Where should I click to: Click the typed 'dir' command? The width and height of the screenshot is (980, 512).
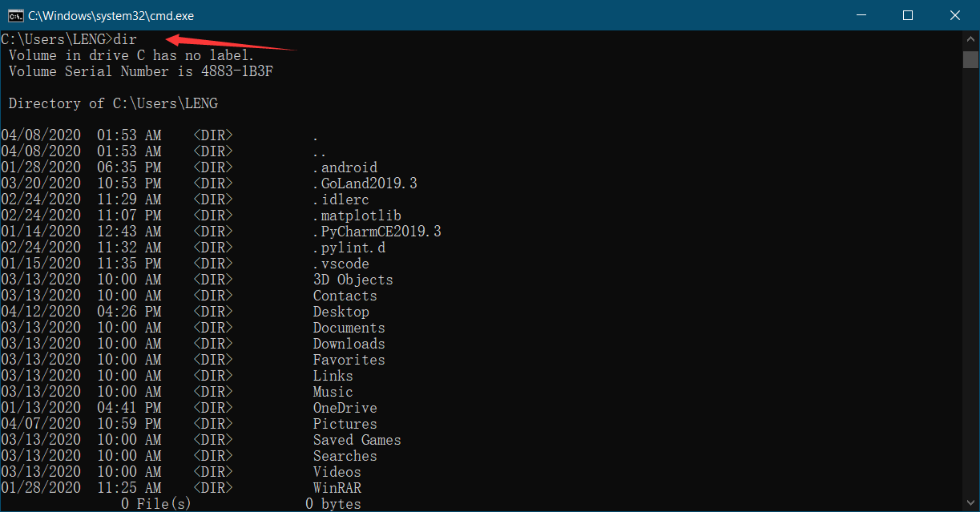[125, 39]
